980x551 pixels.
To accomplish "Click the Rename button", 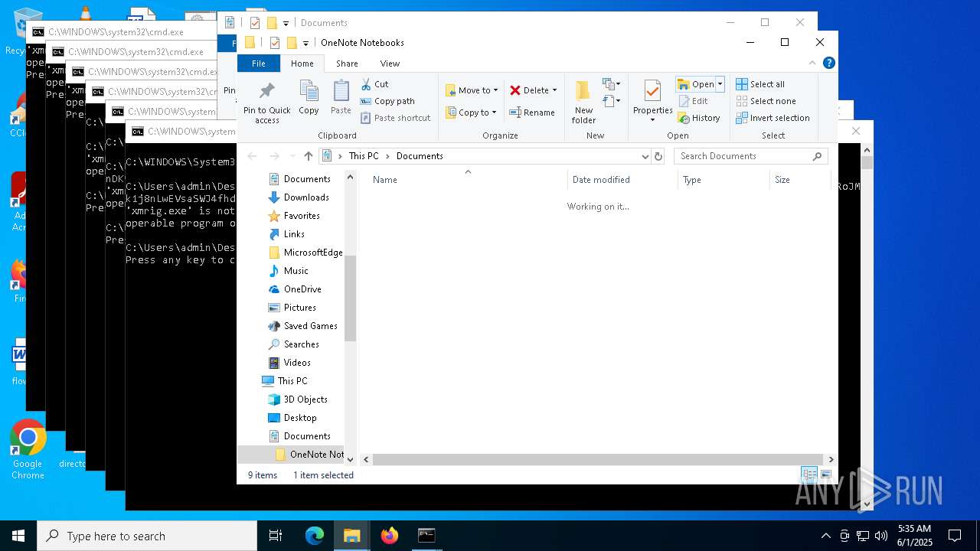I will (532, 112).
